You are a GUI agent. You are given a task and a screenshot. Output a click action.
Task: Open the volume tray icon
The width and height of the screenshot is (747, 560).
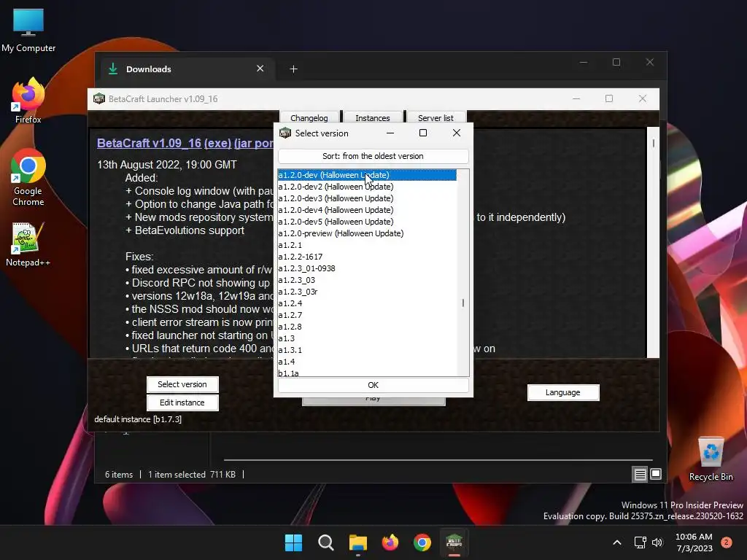(657, 542)
